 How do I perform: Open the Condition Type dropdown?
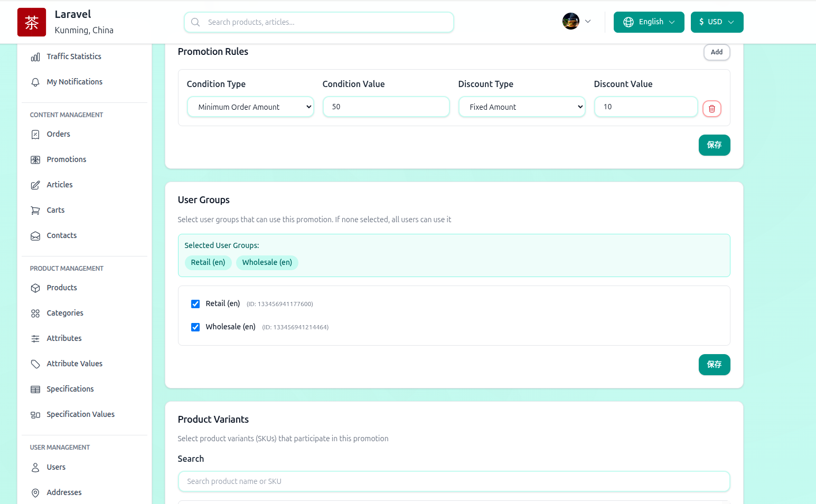click(250, 107)
